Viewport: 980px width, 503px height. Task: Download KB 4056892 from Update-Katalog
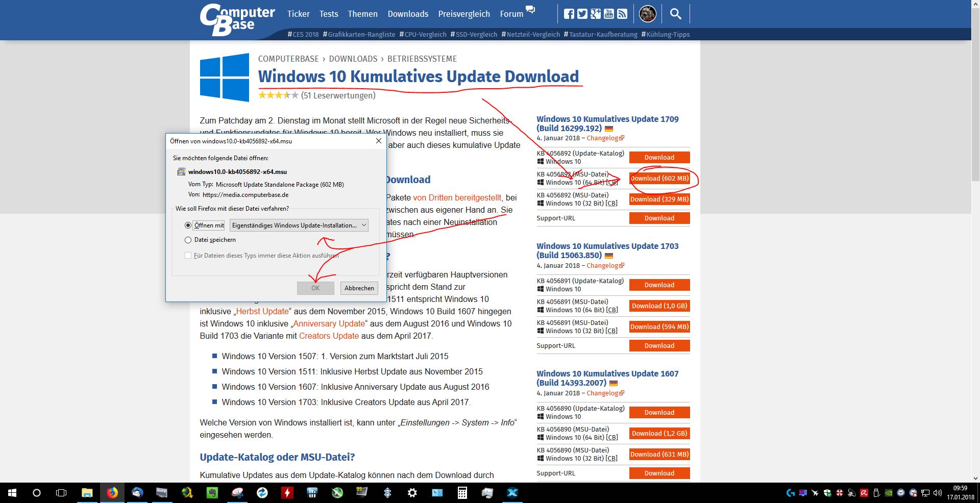[659, 158]
